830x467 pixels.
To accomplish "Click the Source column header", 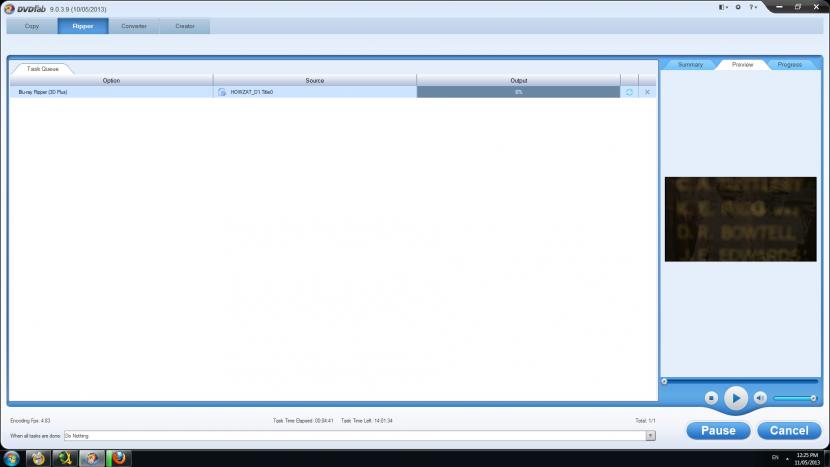I will tap(314, 80).
